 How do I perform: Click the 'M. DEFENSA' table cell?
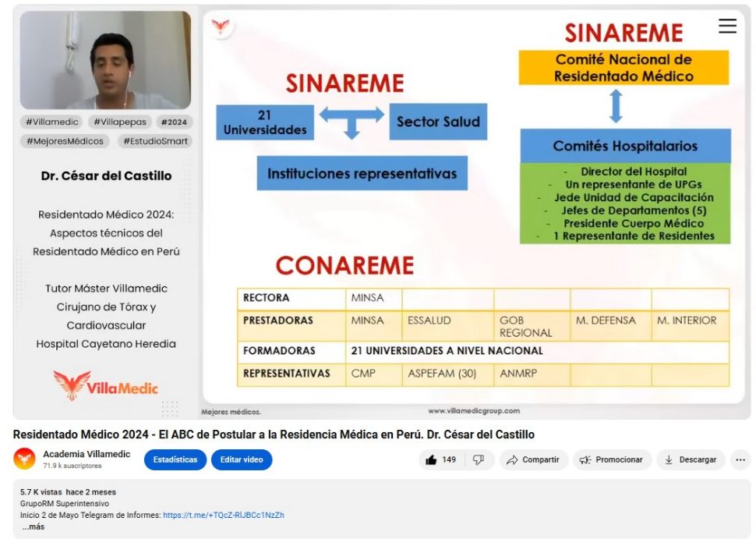pos(611,326)
